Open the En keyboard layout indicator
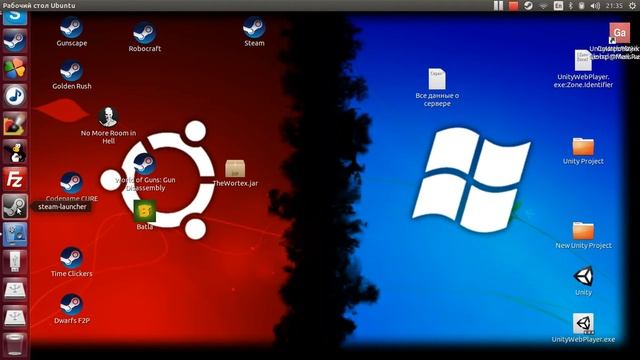This screenshot has width=640, height=360. coord(558,5)
